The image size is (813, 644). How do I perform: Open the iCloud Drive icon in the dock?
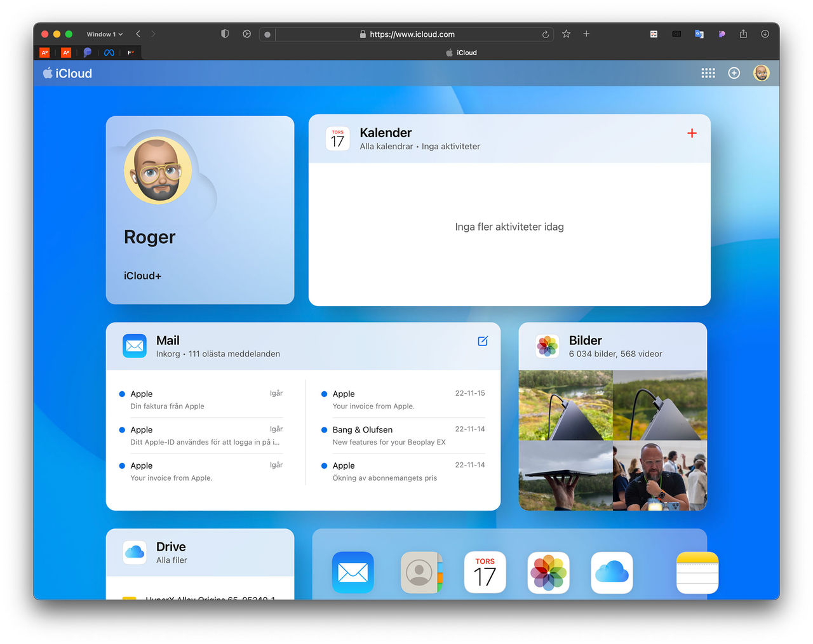[612, 572]
